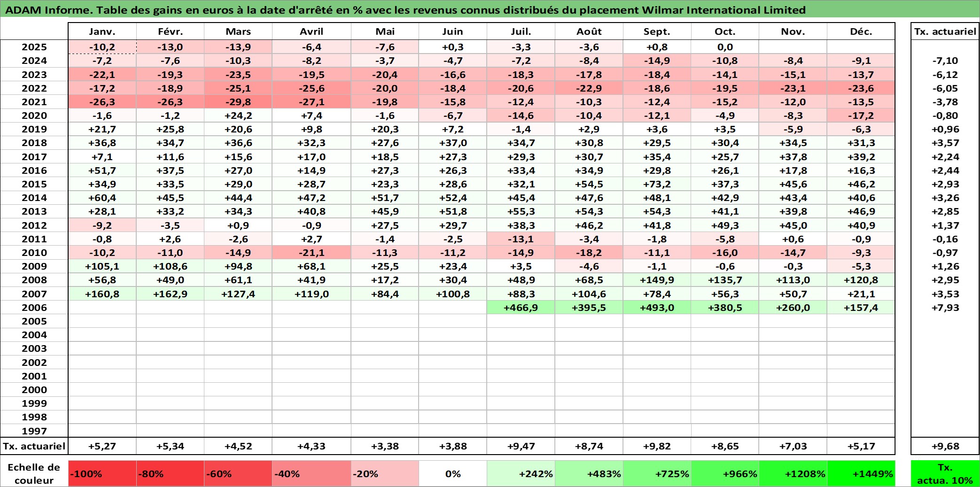Click the 'Tx. actuariel' right column header
This screenshot has height=487, width=980.
(x=945, y=31)
